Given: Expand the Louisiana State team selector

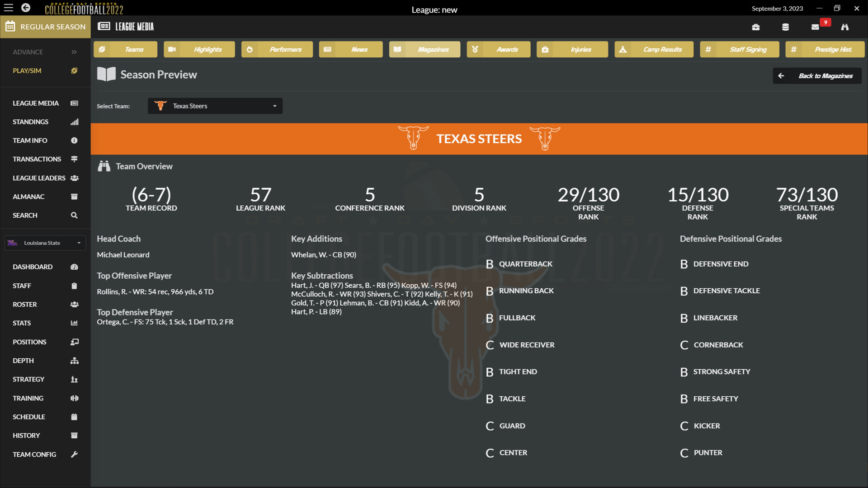Looking at the screenshot, I should tap(45, 243).
